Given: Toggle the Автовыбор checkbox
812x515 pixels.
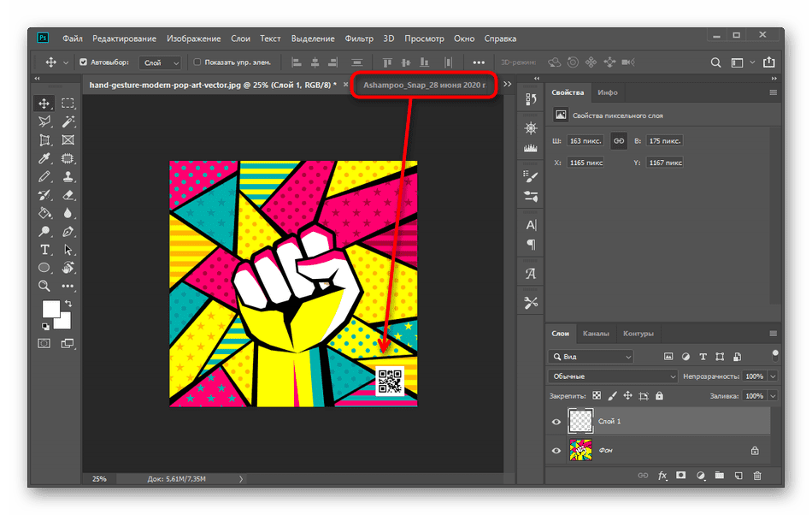Looking at the screenshot, I should tap(83, 62).
